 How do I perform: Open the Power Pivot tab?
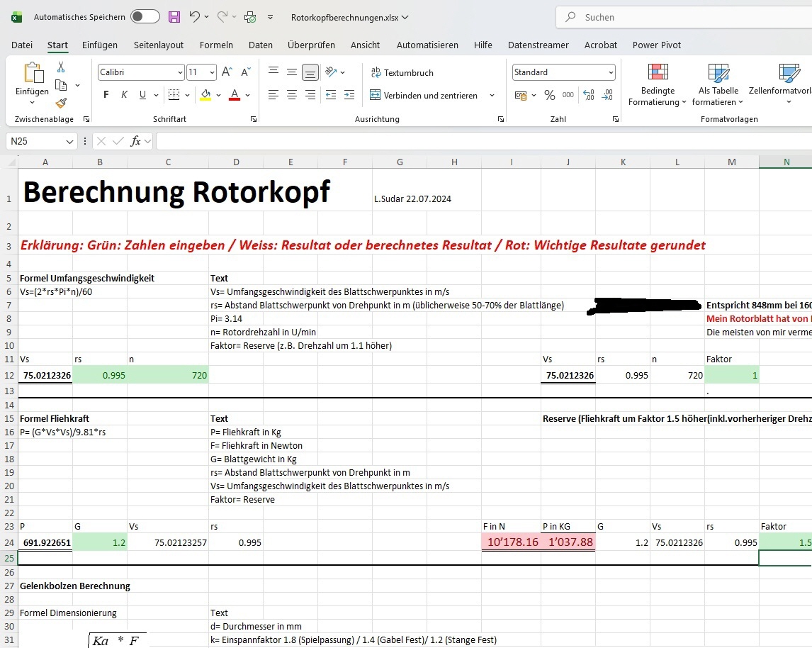[657, 45]
